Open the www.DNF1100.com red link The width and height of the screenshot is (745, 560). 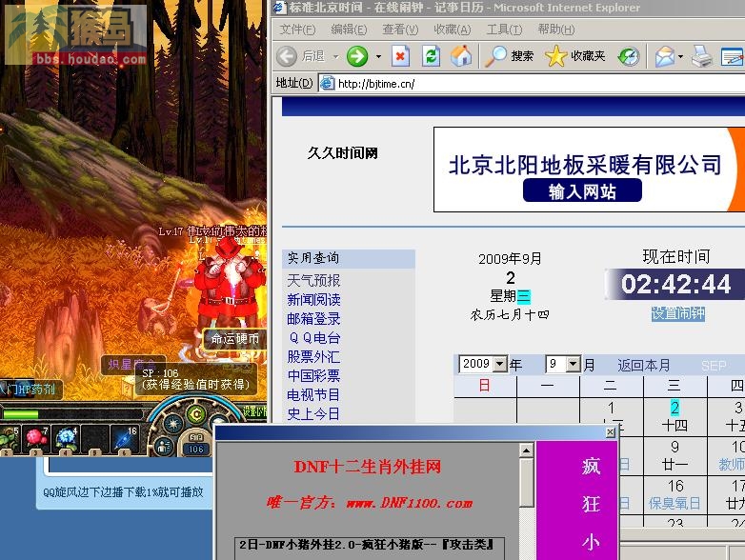pyautogui.click(x=410, y=503)
